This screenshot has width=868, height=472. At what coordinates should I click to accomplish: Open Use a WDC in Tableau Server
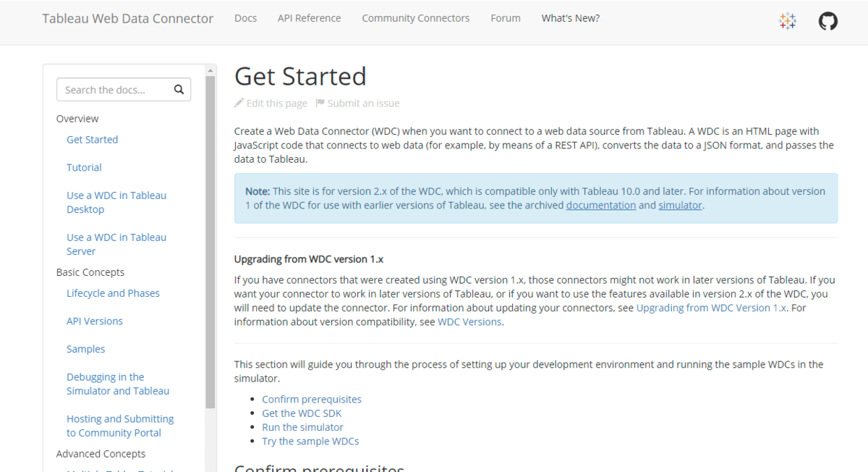click(x=116, y=244)
